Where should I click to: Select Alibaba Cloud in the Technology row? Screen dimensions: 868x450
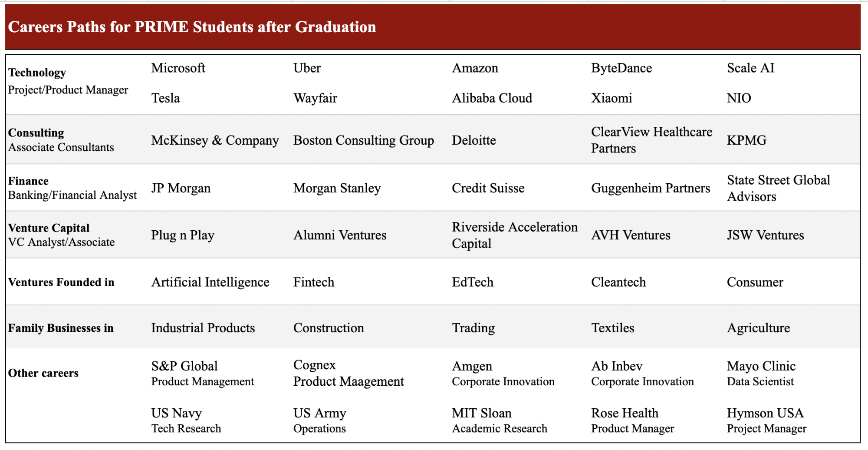point(492,98)
